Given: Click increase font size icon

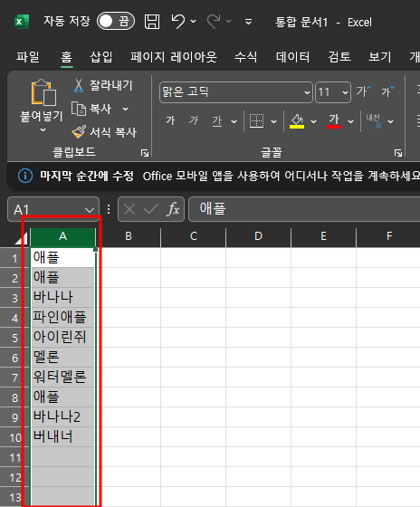Looking at the screenshot, I should (x=364, y=91).
